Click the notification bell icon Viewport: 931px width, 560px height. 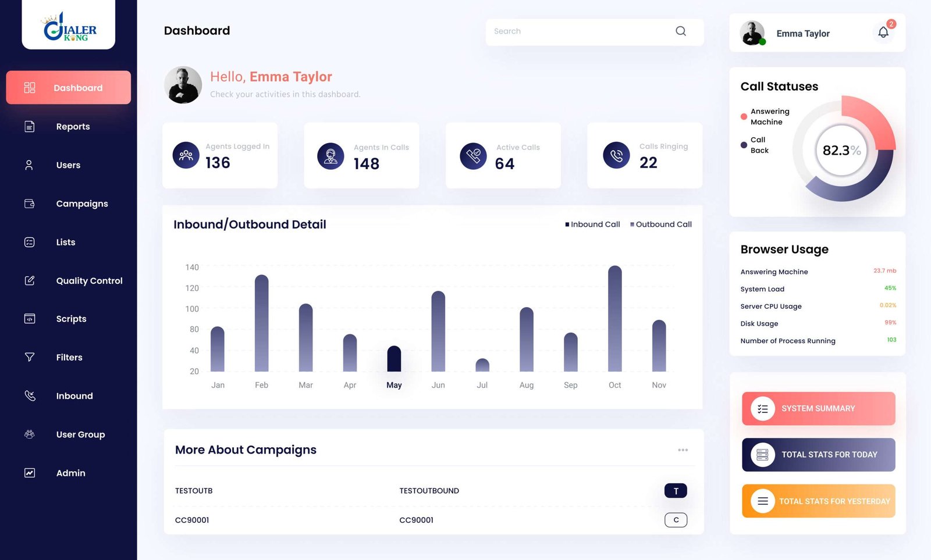pos(882,33)
